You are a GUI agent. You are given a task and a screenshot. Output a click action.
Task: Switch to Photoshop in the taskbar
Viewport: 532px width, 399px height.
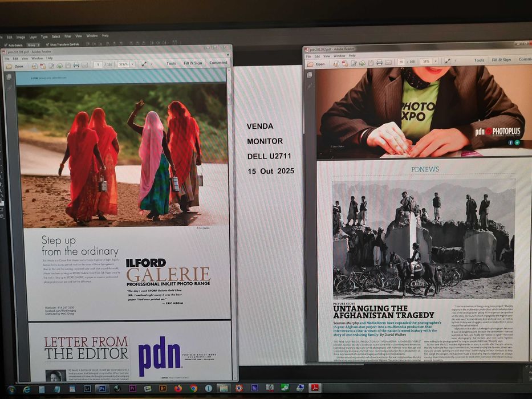tap(102, 389)
